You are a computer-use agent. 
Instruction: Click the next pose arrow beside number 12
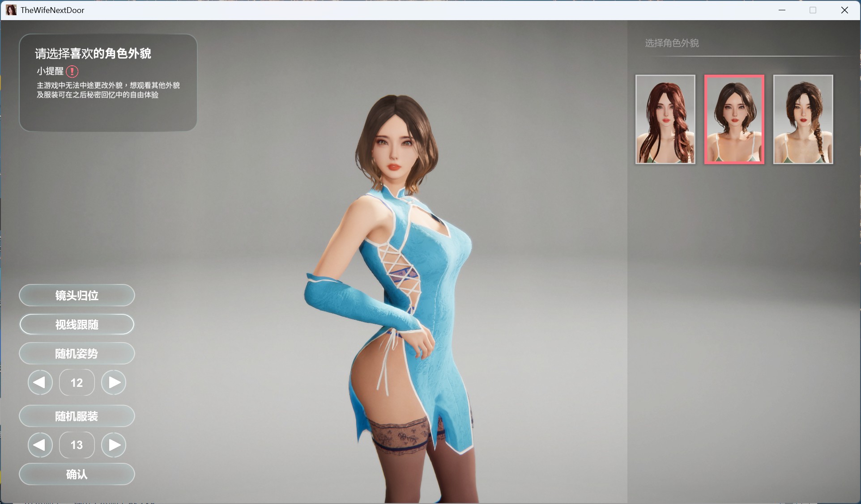114,382
